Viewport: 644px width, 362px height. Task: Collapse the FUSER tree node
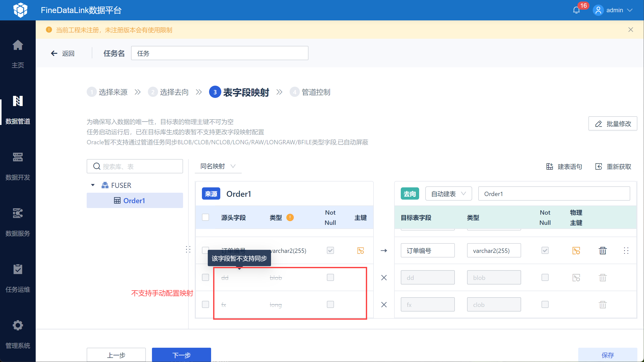click(93, 185)
